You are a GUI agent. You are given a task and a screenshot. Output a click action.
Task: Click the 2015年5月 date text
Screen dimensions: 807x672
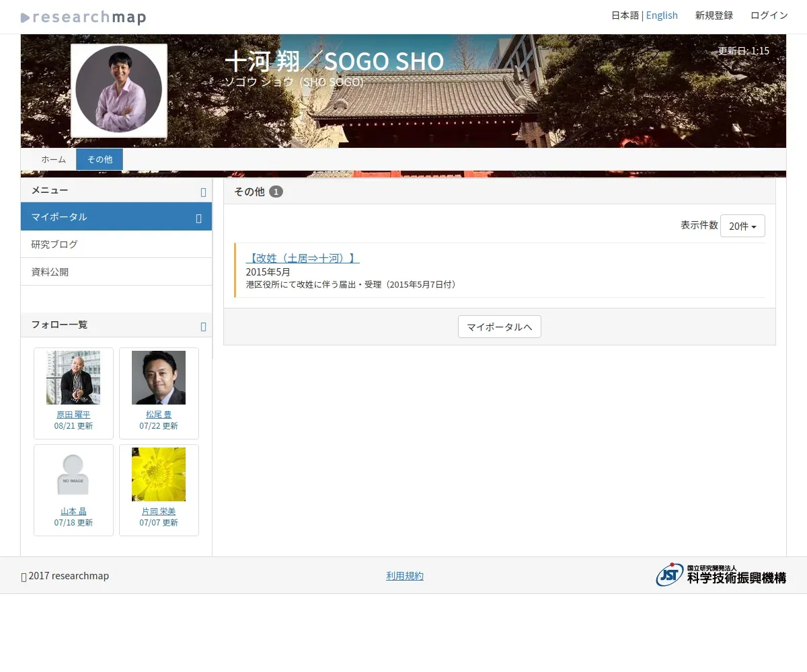pyautogui.click(x=268, y=272)
